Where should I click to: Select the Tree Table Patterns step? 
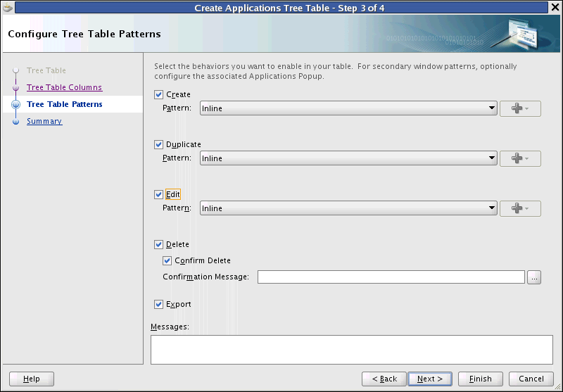64,104
